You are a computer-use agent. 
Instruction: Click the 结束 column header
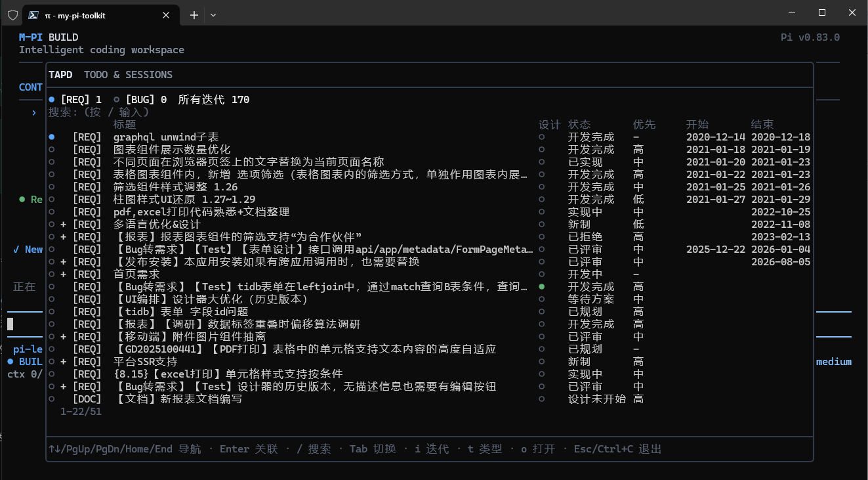tap(762, 125)
